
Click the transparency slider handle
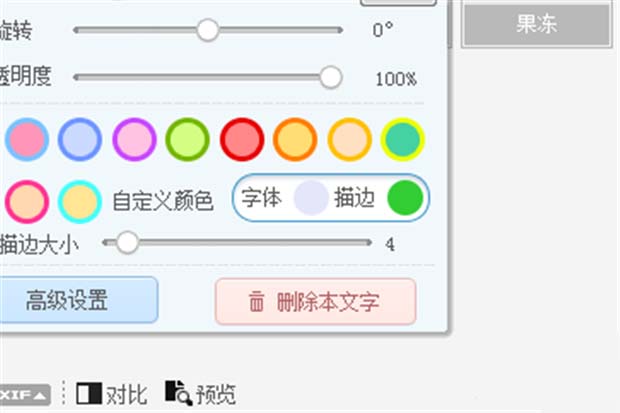(330, 77)
